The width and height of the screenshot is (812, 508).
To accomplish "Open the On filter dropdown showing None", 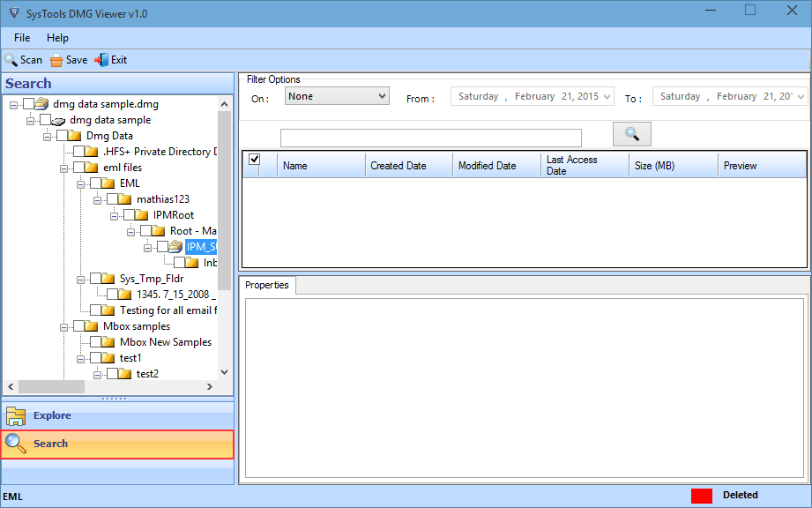I will [337, 96].
